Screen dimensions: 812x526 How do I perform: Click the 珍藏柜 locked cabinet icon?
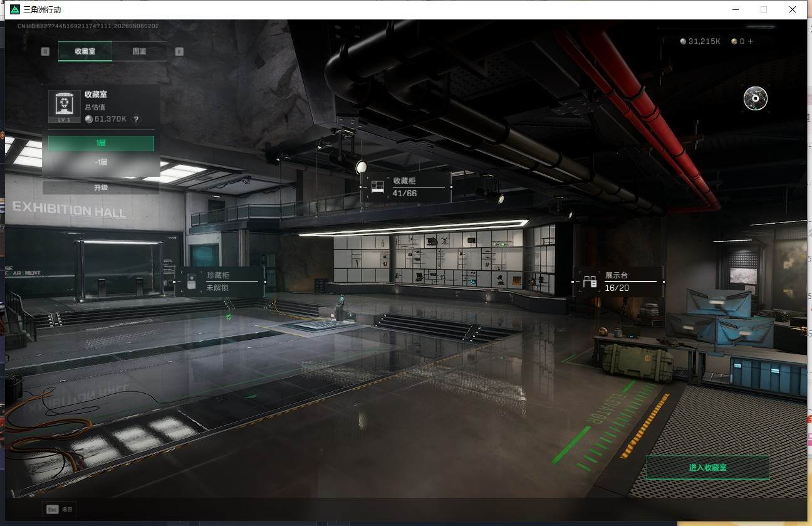192,281
